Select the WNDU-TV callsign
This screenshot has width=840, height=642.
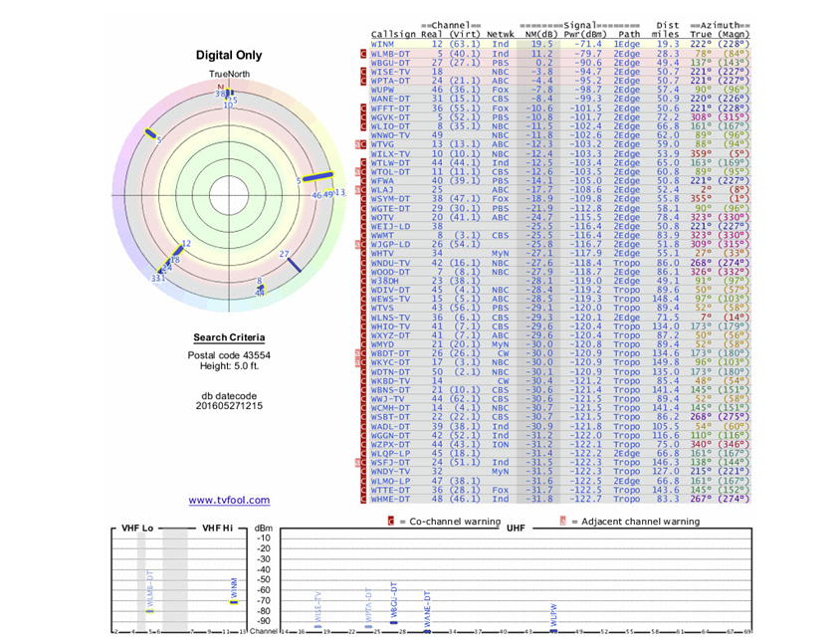pos(390,263)
